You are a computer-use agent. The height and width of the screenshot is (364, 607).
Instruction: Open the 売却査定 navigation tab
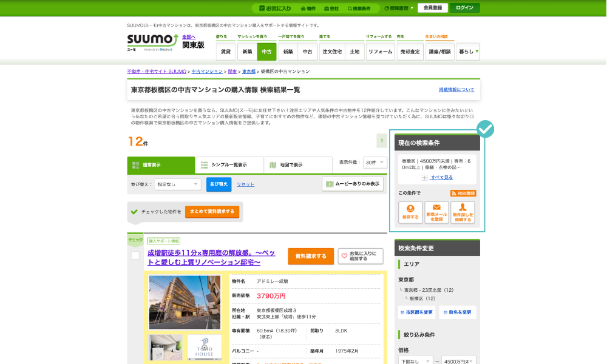tap(410, 52)
